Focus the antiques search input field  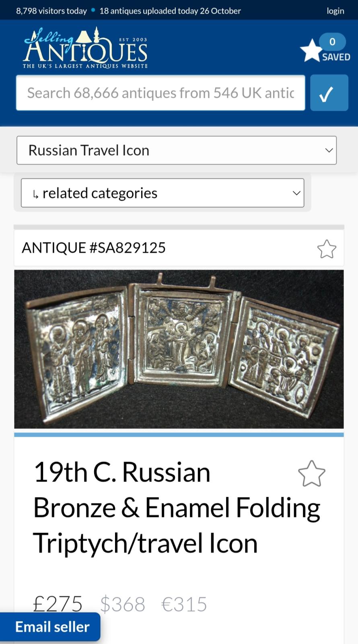(160, 93)
